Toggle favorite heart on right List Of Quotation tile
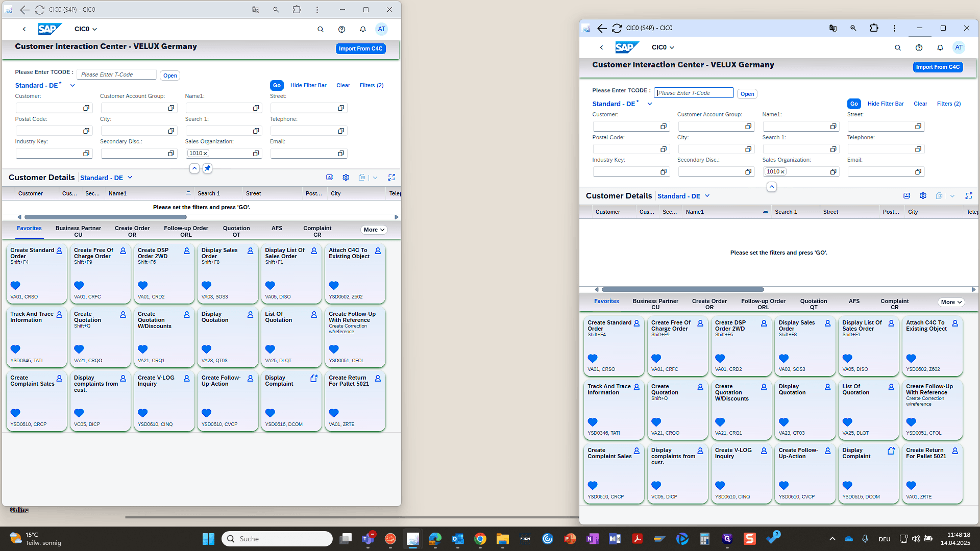The height and width of the screenshot is (551, 980). tap(847, 422)
